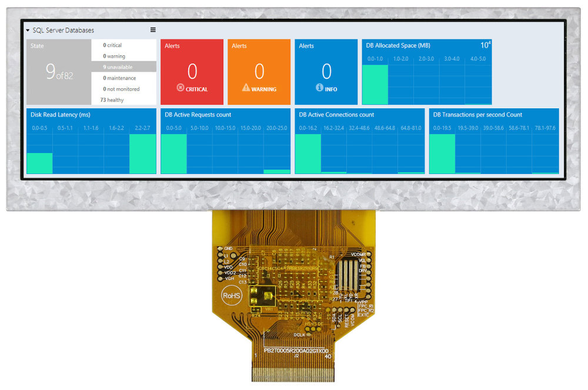Click the '78.1-97.6' range label
The image size is (588, 390).
pyautogui.click(x=545, y=128)
